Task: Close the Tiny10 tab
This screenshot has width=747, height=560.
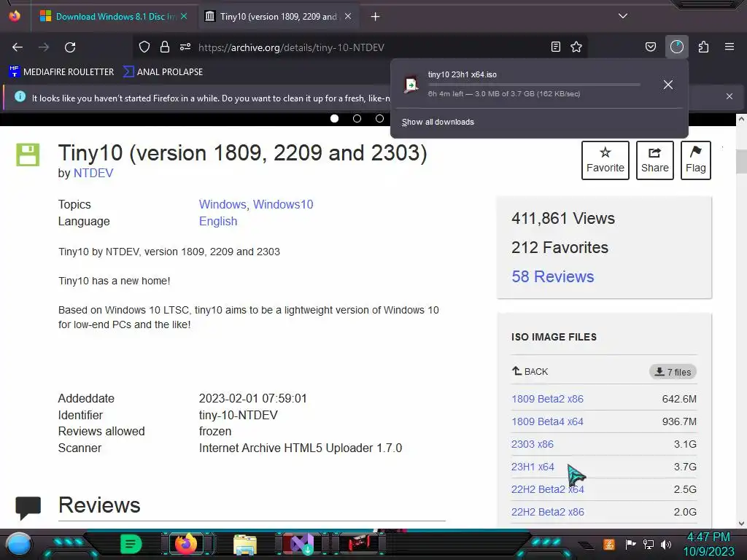Action: (x=348, y=16)
